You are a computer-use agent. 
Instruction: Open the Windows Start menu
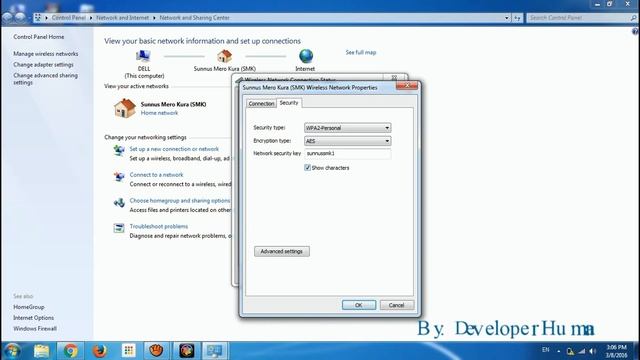(12, 351)
